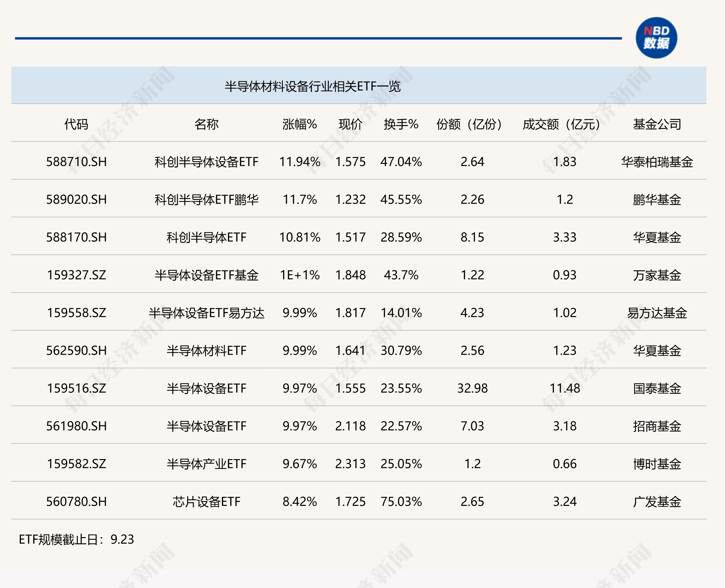Click the 3.24 turnover amount value
Viewport: 725px width, 588px height.
pos(565,502)
